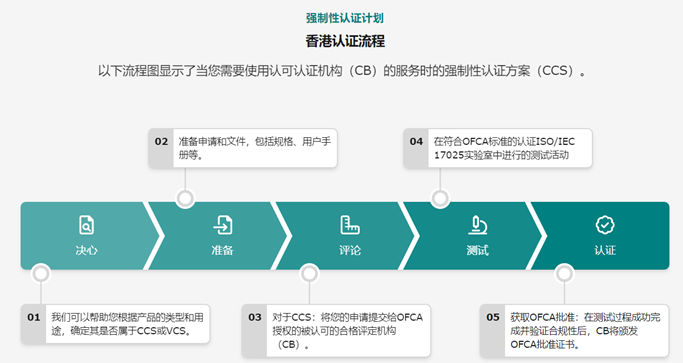Click the circle marker linked to step 02

coord(185,199)
